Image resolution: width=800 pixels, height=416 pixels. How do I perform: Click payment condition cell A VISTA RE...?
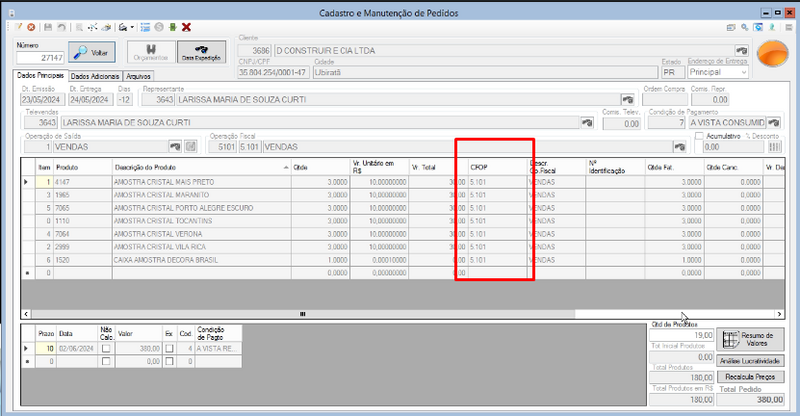click(x=218, y=348)
